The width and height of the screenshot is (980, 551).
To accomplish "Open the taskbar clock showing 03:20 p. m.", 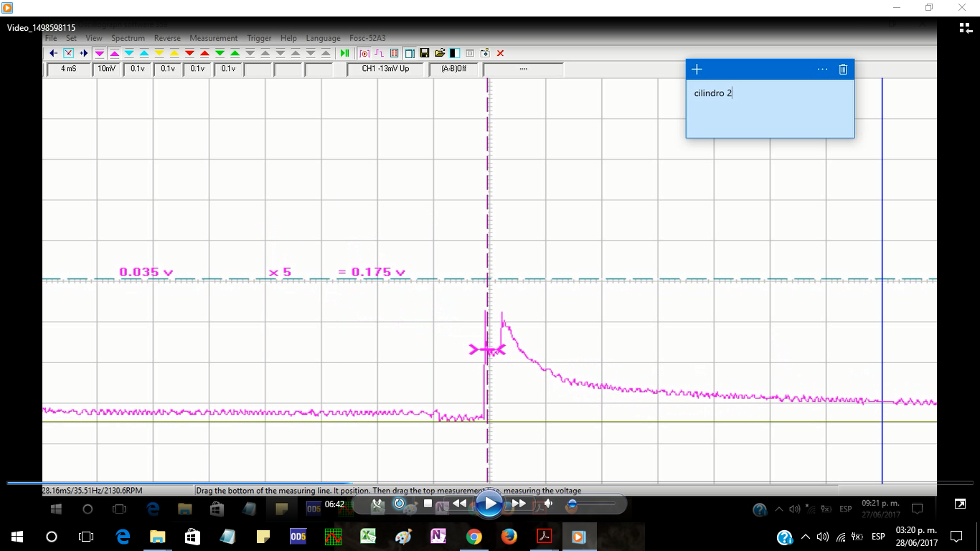I will coord(915,536).
